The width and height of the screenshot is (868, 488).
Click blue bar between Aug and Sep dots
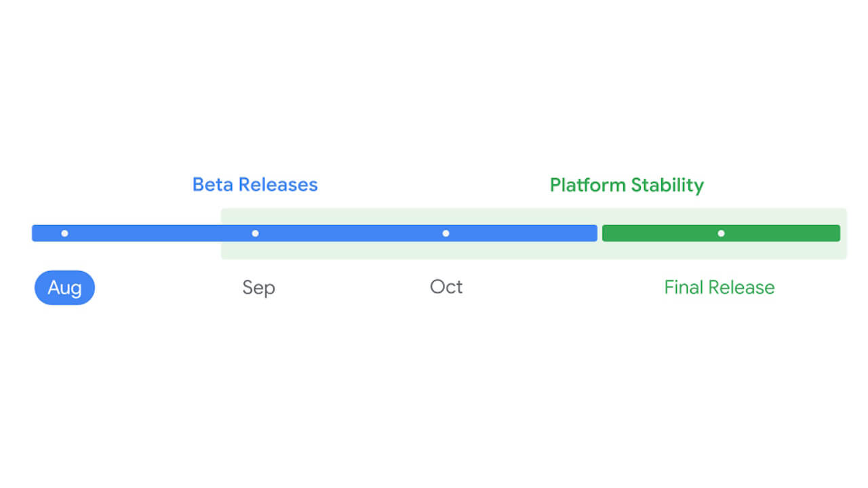pos(159,233)
